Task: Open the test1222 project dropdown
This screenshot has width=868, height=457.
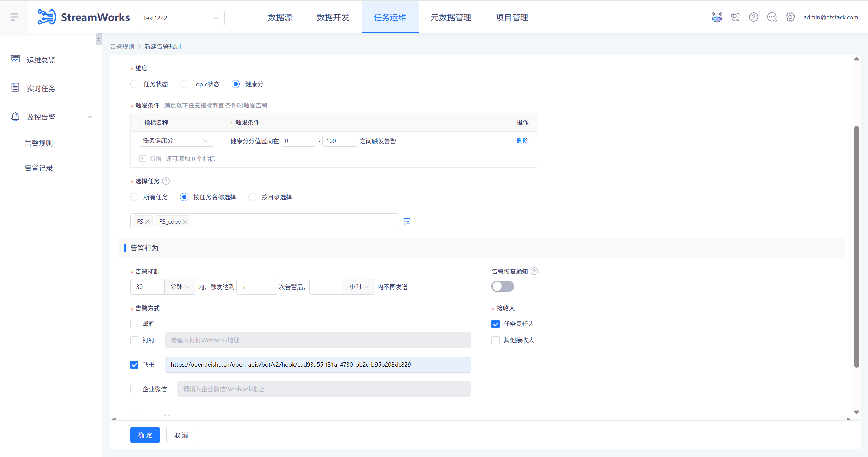Action: tap(181, 18)
